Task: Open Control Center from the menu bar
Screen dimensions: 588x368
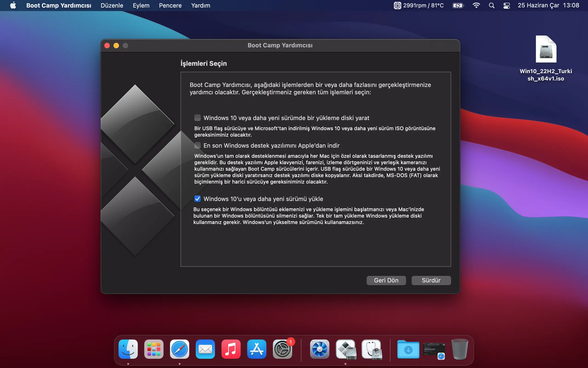Action: (x=507, y=5)
